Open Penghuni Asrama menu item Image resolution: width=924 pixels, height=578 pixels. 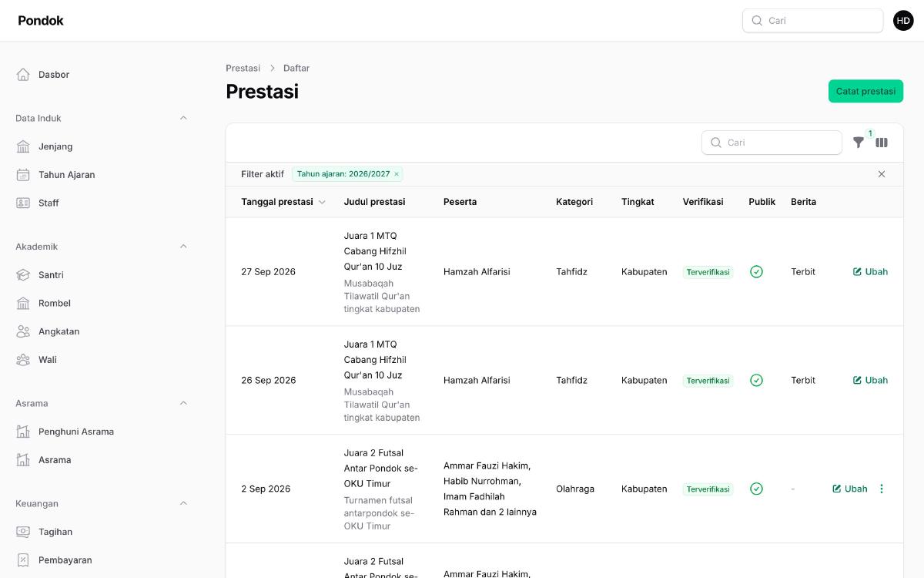click(102, 432)
